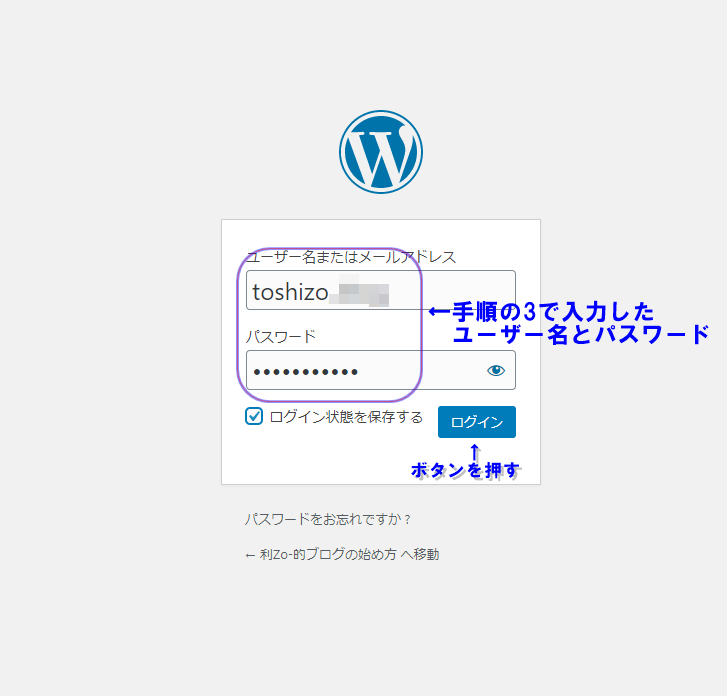Click the ユーザー名とパスワード annotation text

click(x=581, y=335)
